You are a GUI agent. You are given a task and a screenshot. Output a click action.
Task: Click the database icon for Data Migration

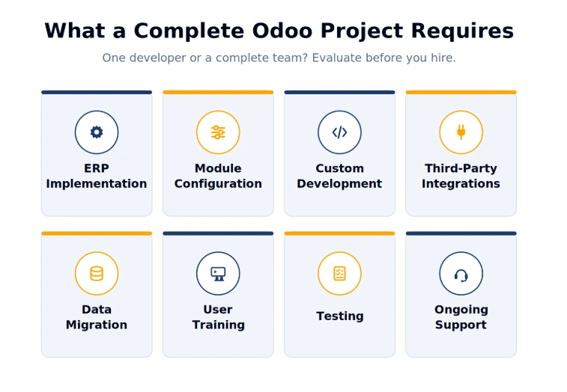click(x=97, y=274)
